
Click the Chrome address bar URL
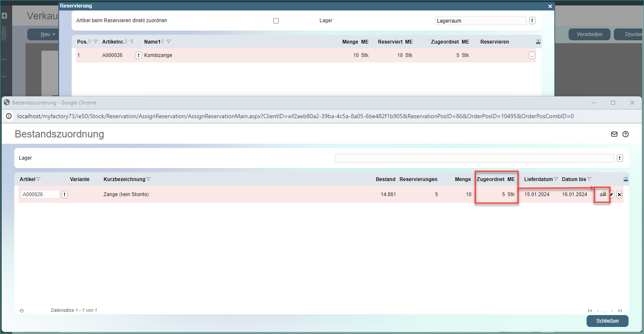point(295,116)
